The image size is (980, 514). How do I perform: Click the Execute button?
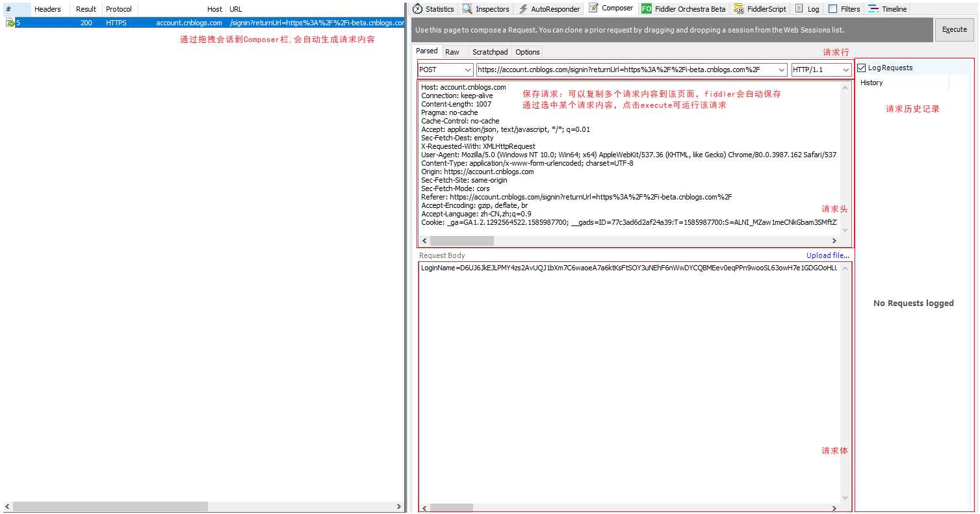tap(954, 30)
